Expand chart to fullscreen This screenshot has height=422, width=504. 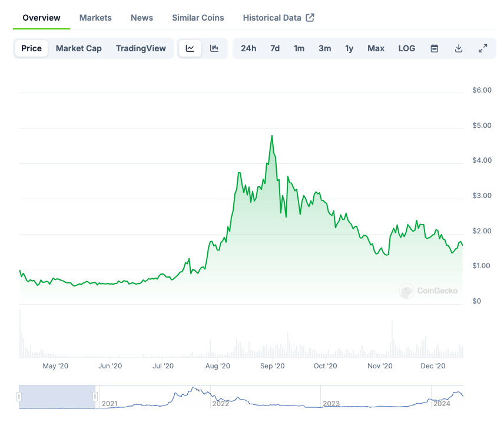[483, 48]
